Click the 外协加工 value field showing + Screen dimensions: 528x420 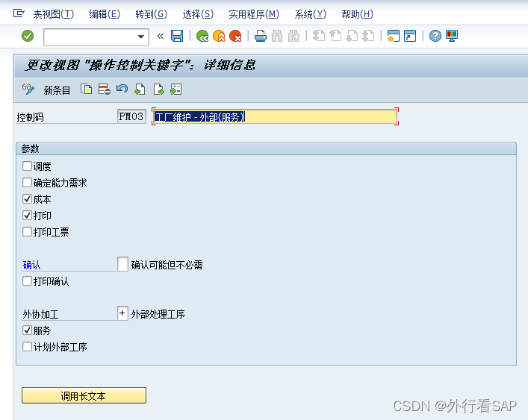point(122,313)
